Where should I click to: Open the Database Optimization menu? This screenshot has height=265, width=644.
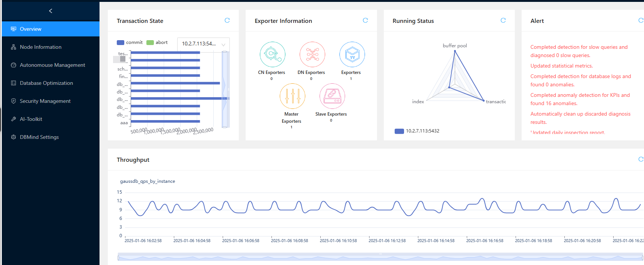[46, 83]
